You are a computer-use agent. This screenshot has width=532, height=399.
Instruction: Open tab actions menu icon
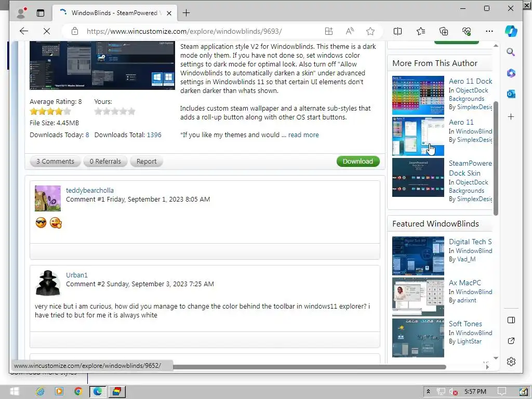point(41,13)
